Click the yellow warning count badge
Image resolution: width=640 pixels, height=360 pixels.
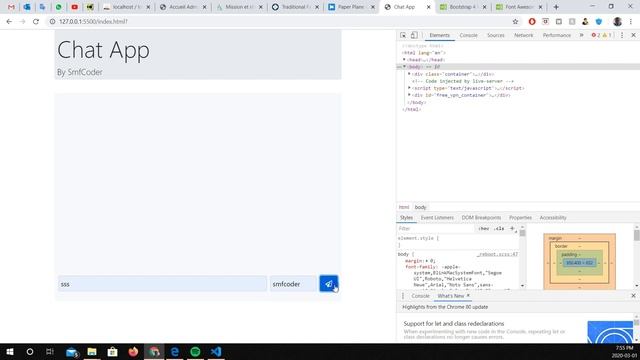(x=607, y=36)
